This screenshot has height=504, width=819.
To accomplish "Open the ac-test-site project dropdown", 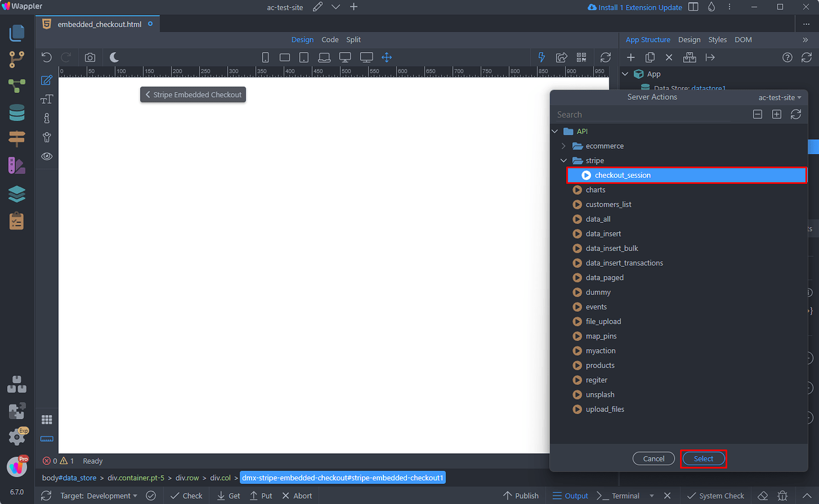I will (780, 97).
